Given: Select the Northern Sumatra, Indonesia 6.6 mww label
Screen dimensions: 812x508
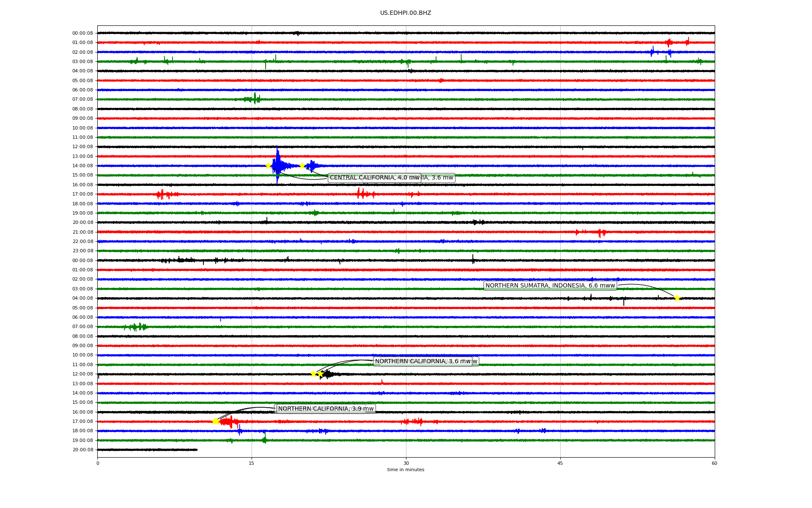Looking at the screenshot, I should point(550,285).
